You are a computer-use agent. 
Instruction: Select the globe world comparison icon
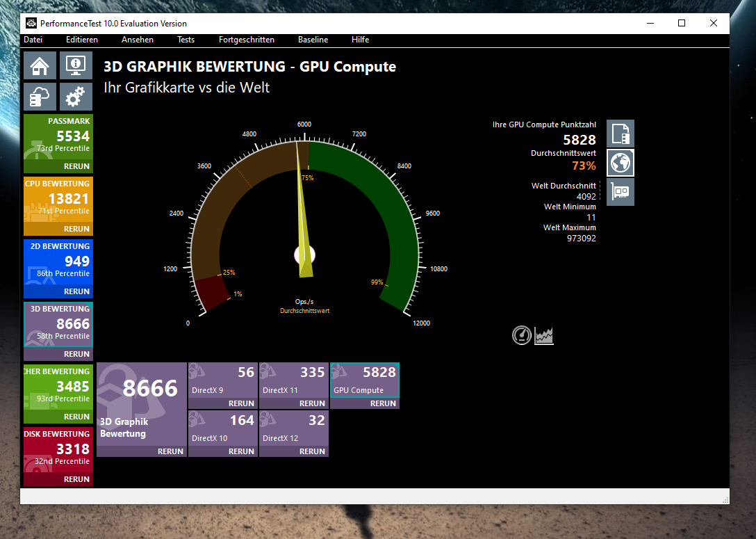(x=620, y=163)
